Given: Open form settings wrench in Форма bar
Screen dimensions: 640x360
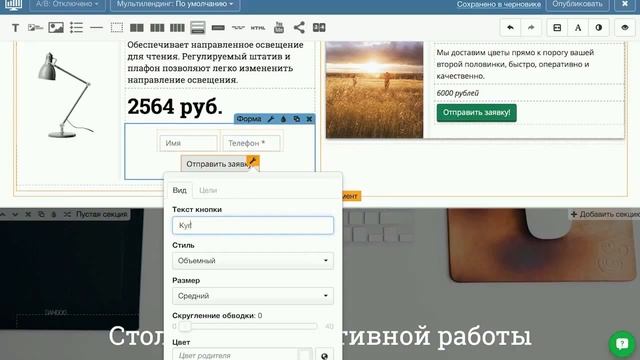Looking at the screenshot, I should point(271,119).
